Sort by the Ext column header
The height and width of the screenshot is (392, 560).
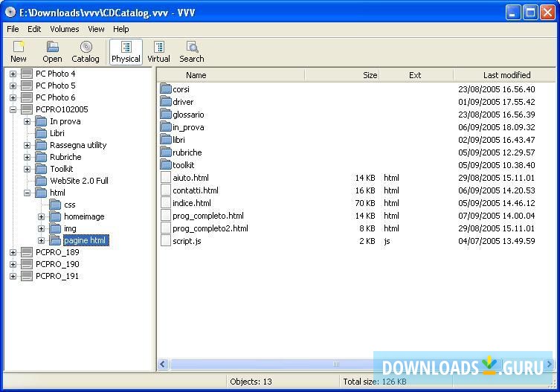click(416, 75)
